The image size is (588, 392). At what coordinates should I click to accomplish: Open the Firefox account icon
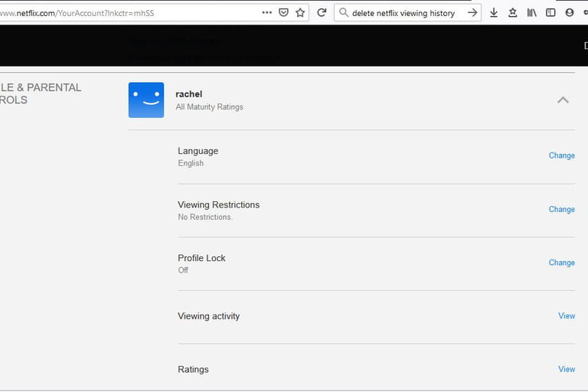point(570,13)
